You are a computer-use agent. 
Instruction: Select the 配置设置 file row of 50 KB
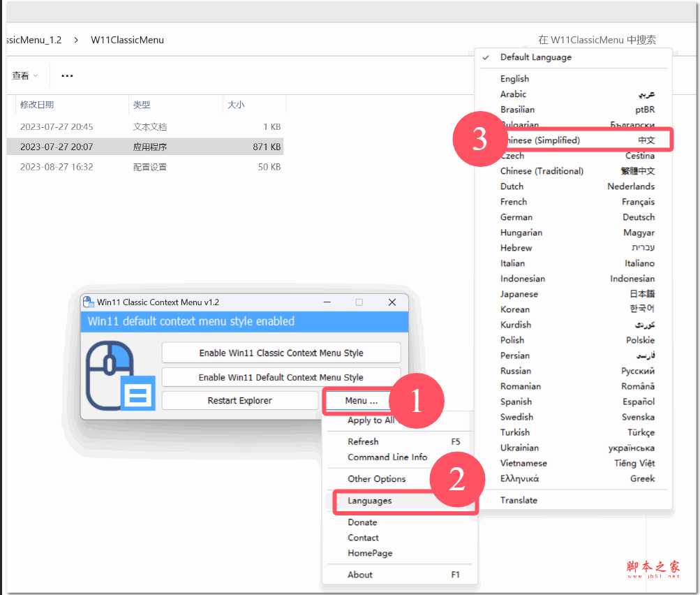coord(145,167)
